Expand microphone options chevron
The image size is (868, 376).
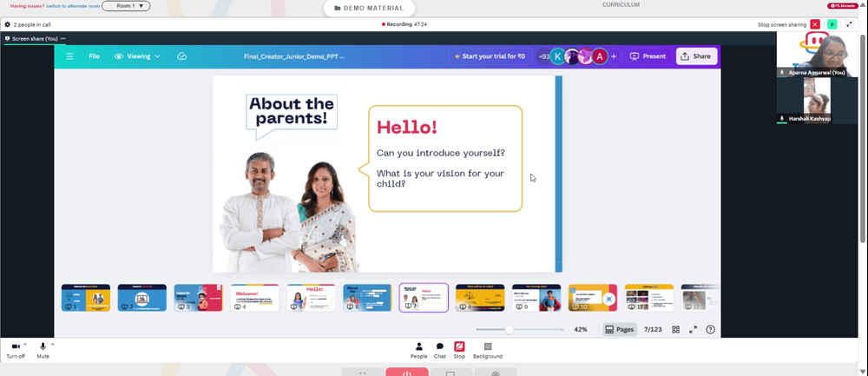click(x=52, y=344)
